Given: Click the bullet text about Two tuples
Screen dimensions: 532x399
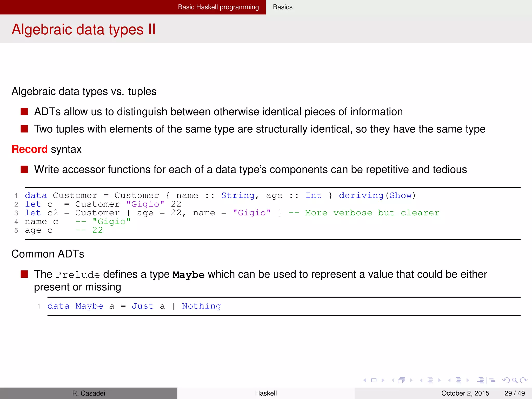Looking at the screenshot, I should (x=260, y=129).
